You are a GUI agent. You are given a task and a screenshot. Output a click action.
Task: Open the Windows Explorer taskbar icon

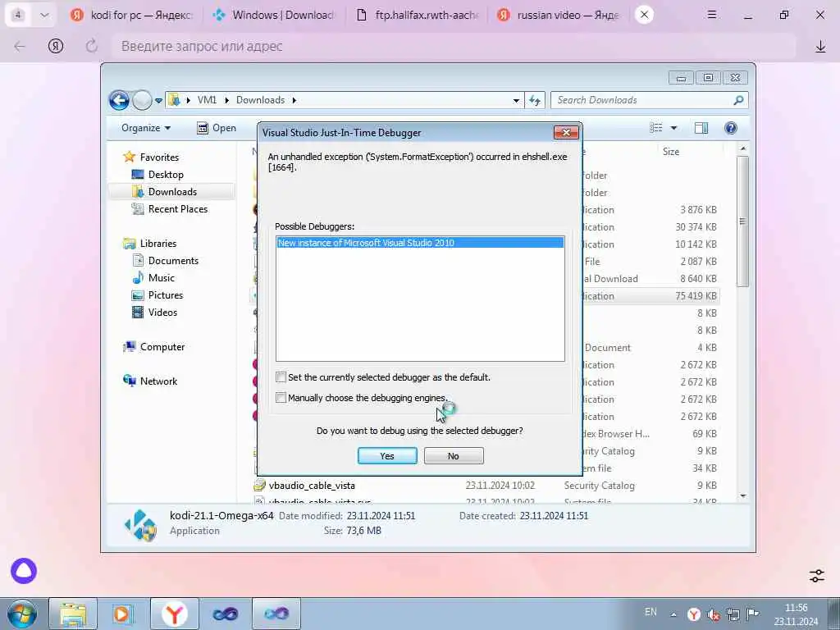pos(73,614)
